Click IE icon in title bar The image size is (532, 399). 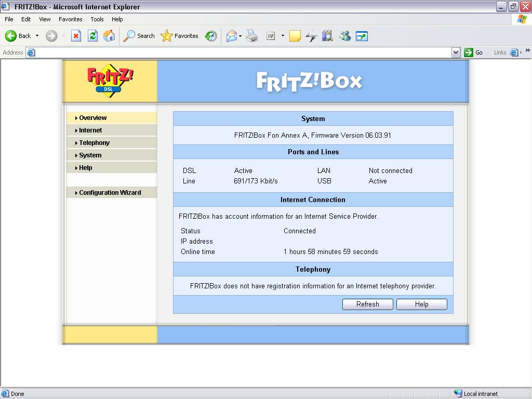5,6
